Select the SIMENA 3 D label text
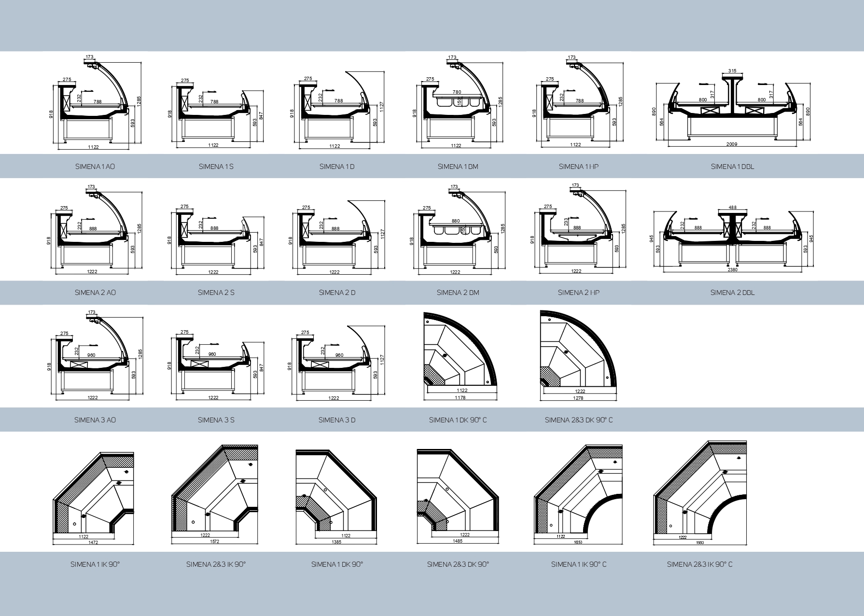 tap(337, 420)
